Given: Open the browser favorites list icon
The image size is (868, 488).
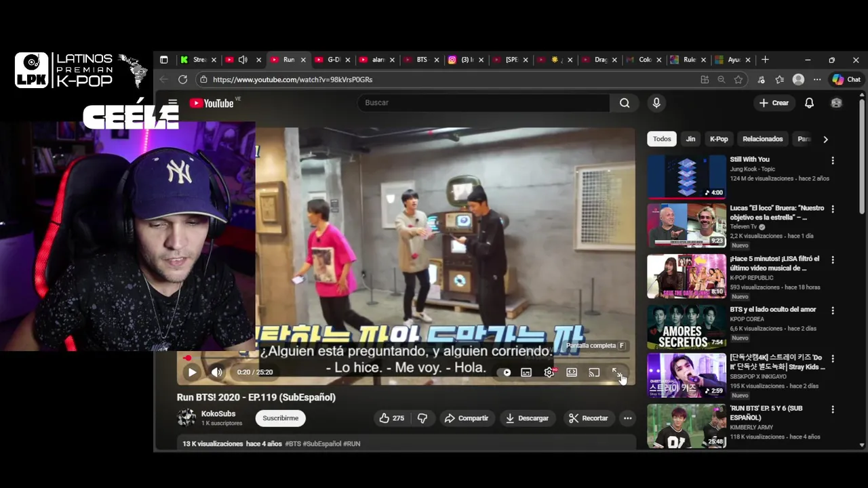Looking at the screenshot, I should click(780, 79).
